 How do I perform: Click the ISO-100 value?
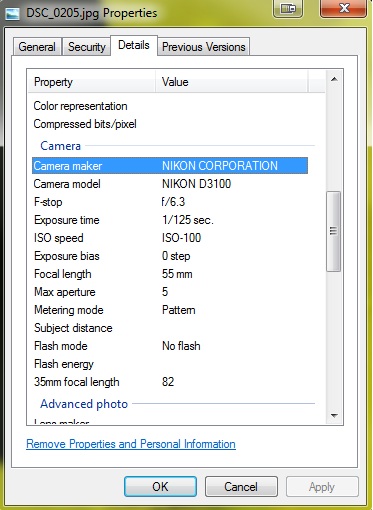pyautogui.click(x=181, y=238)
